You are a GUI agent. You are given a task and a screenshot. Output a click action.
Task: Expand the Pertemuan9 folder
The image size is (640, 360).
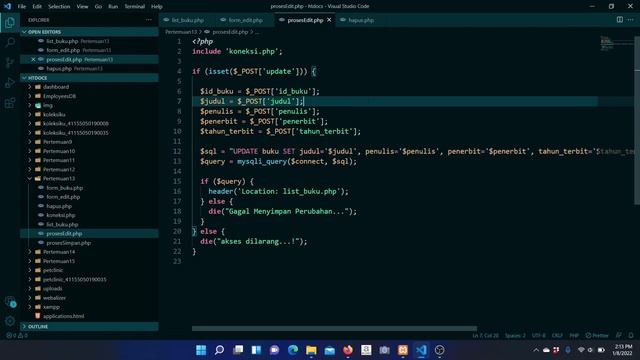(x=30, y=142)
